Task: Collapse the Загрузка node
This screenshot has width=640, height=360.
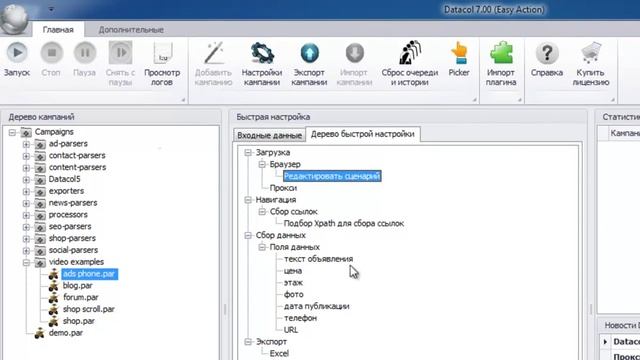Action: point(248,153)
